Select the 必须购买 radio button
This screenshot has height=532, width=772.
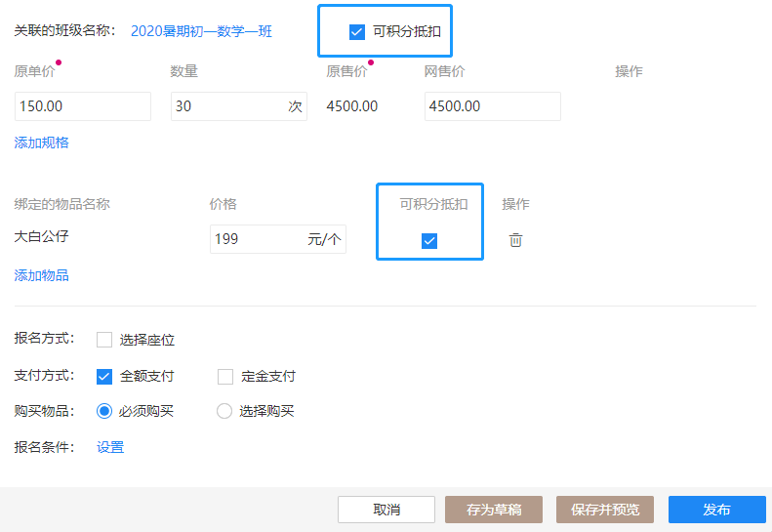(105, 411)
